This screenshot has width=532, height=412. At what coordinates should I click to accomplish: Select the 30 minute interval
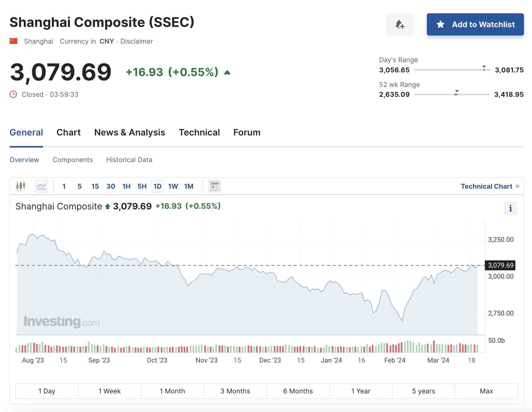point(111,186)
